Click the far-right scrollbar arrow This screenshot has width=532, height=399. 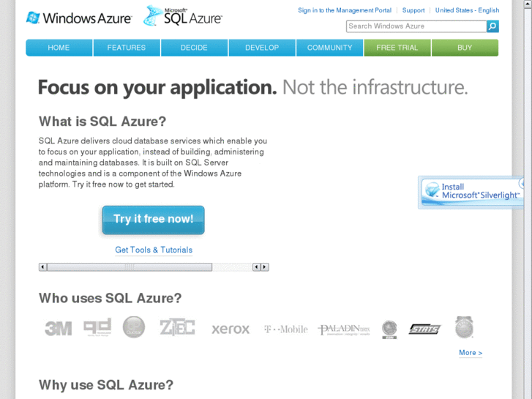(x=265, y=267)
